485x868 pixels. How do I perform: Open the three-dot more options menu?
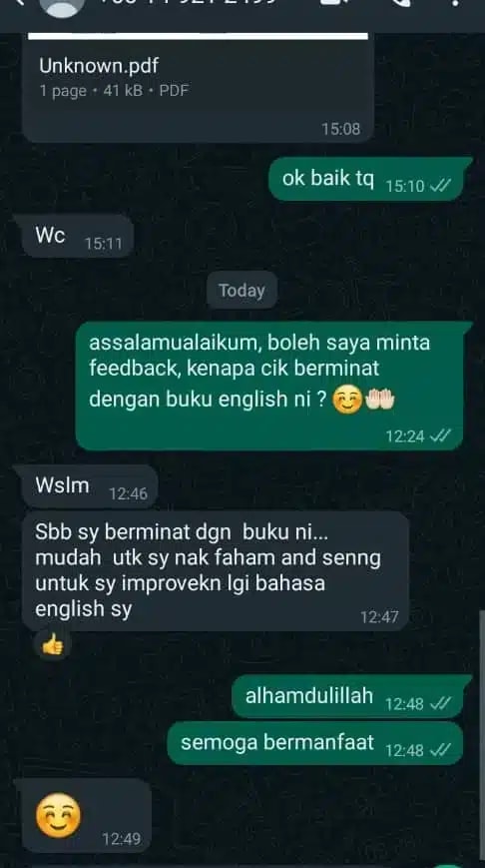(x=455, y=3)
